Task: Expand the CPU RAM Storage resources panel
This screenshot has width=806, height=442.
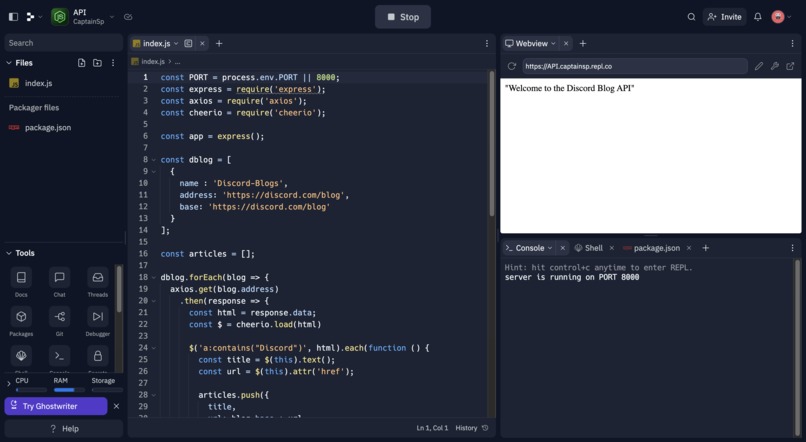Action: 9,383
